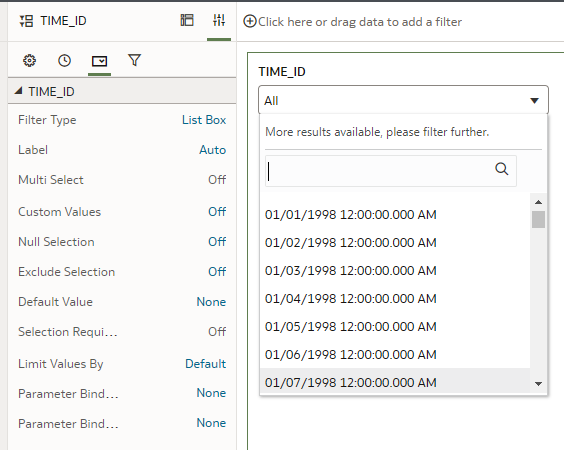
Task: Click the list scrollbar down arrow
Action: tap(538, 384)
